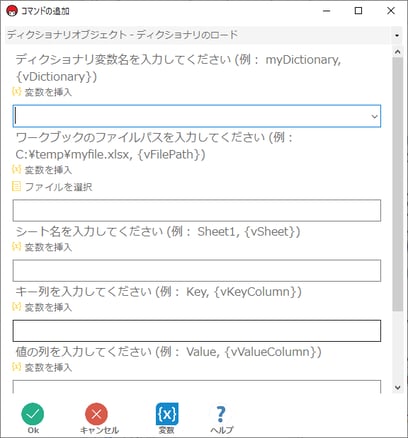The image size is (408, 438).
Task: Click the scrollbar up arrow
Action: pos(397,52)
